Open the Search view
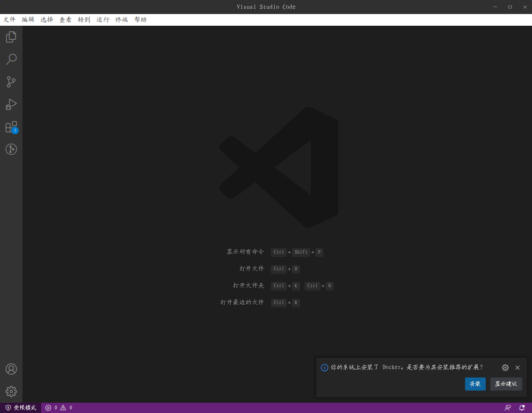 [x=11, y=59]
